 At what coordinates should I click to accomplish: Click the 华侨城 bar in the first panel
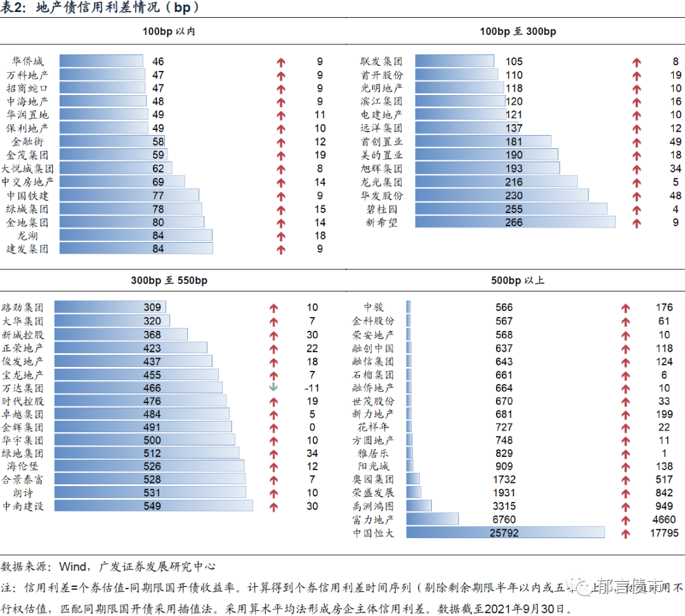[101, 61]
